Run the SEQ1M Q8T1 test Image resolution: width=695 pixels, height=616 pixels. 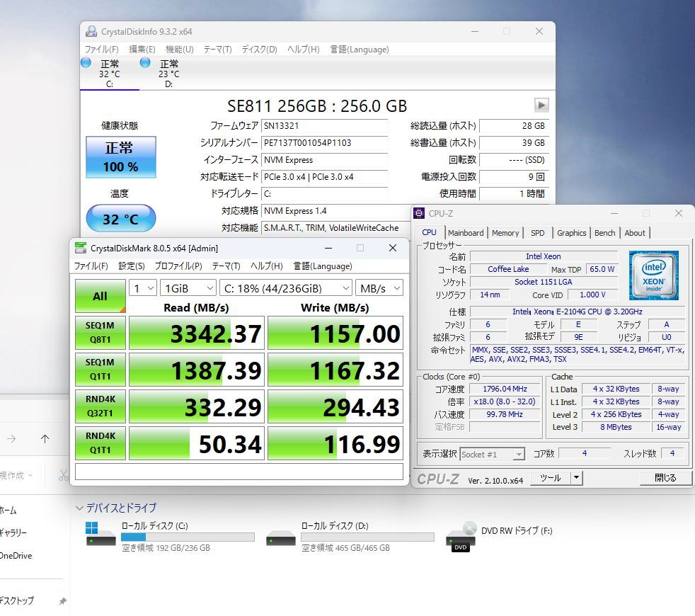[100, 333]
